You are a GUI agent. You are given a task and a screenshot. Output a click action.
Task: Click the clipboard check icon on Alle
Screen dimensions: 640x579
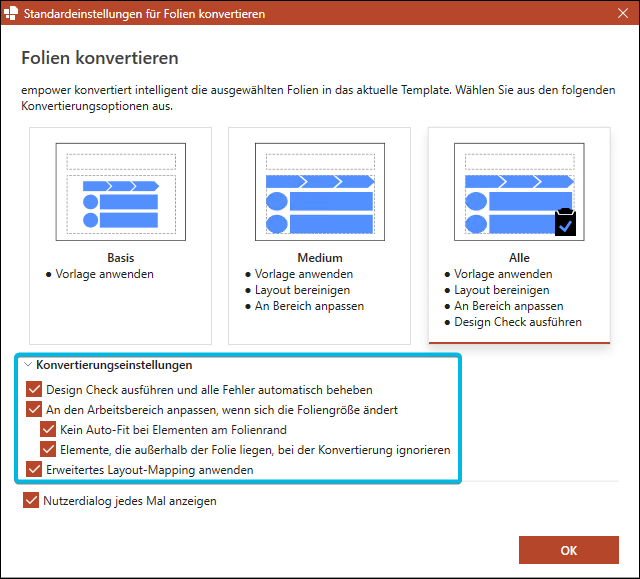565,222
